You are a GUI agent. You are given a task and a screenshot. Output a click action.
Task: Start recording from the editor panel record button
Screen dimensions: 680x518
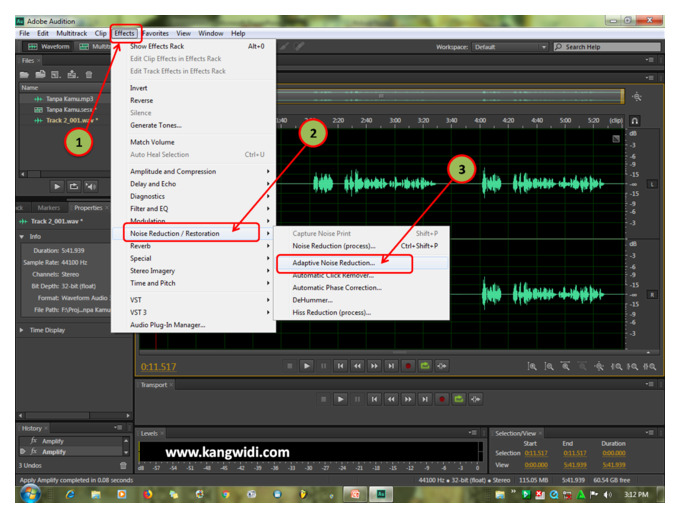(408, 366)
